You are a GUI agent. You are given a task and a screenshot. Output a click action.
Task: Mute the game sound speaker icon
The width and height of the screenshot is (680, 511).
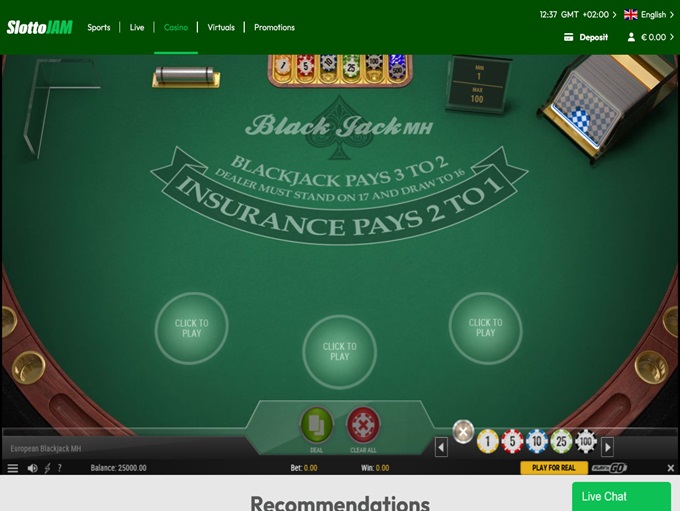point(33,468)
